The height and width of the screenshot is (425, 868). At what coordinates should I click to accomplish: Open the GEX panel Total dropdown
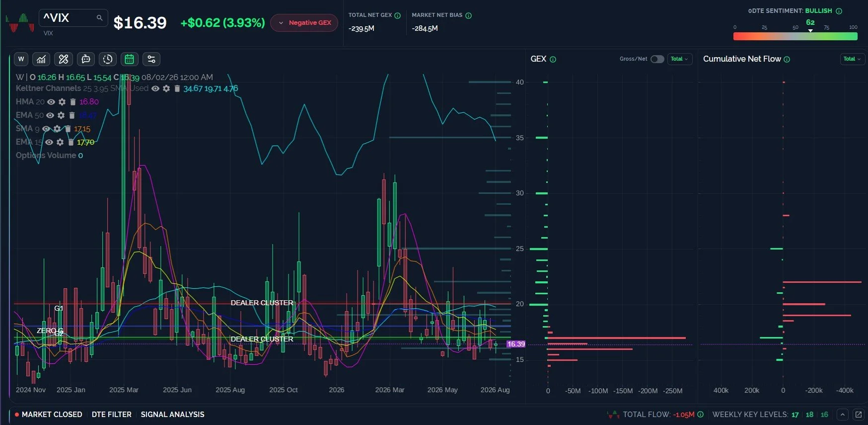tap(679, 59)
